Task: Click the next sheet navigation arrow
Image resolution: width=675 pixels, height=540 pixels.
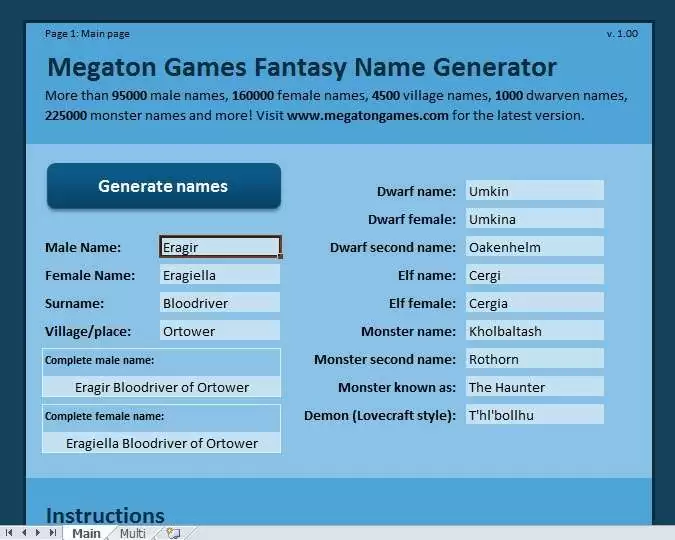Action: [x=39, y=533]
